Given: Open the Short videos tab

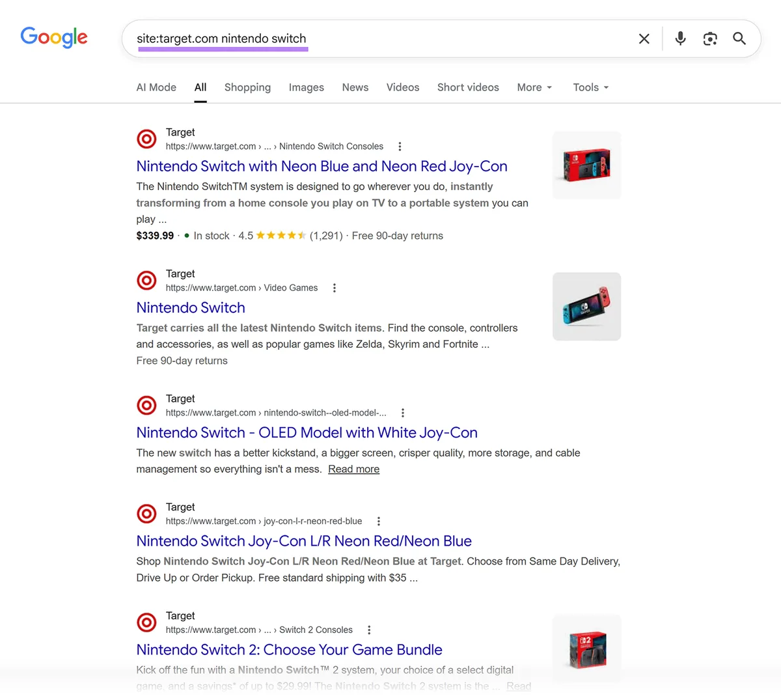Looking at the screenshot, I should [x=468, y=87].
